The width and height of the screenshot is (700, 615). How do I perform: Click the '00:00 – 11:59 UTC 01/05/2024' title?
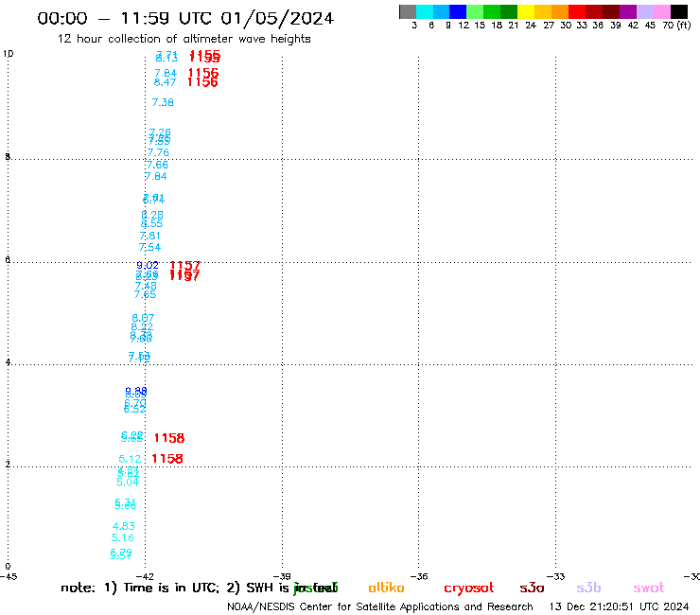pyautogui.click(x=185, y=18)
